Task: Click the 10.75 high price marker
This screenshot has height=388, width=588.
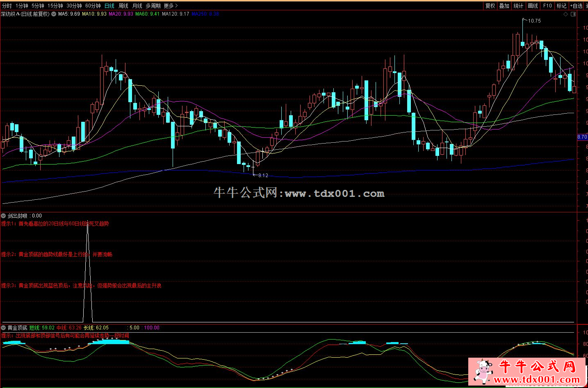Action: point(534,21)
